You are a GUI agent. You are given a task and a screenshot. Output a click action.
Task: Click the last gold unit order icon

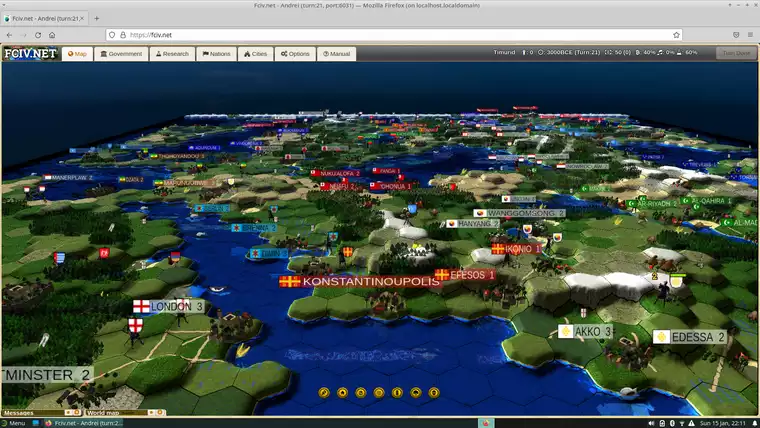[x=433, y=393]
